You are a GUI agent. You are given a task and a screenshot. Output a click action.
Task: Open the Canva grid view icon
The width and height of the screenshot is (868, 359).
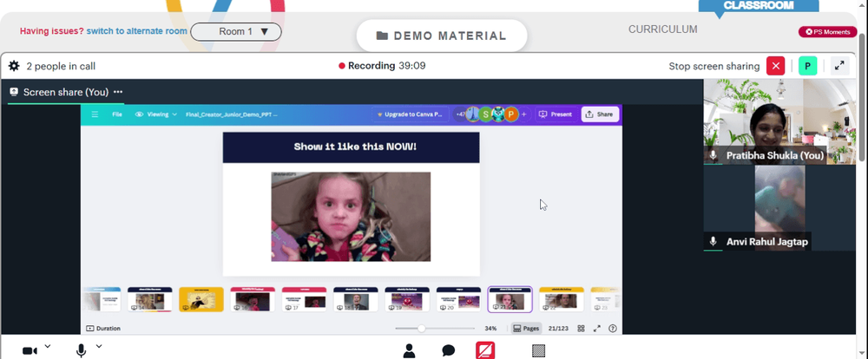(x=581, y=328)
